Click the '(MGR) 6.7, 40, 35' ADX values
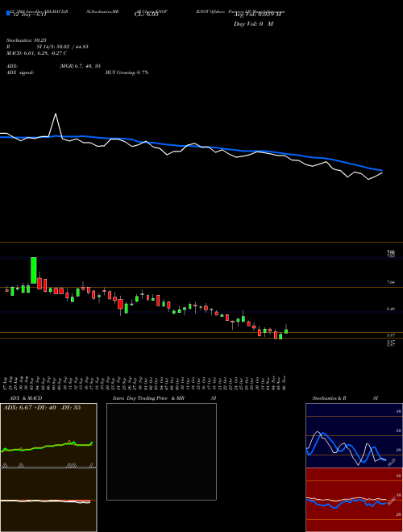Screen dimensions: 403x532 point(80,66)
